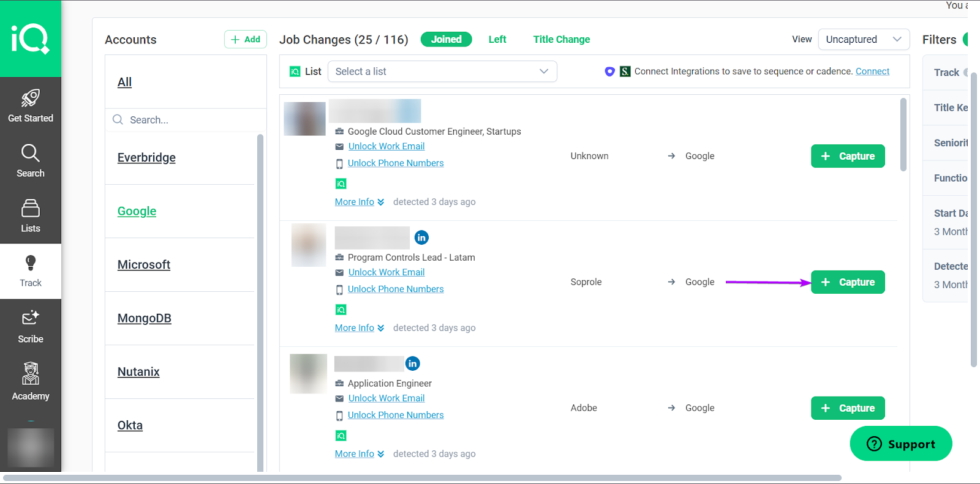Click the accounts list scrollbar

click(260, 303)
